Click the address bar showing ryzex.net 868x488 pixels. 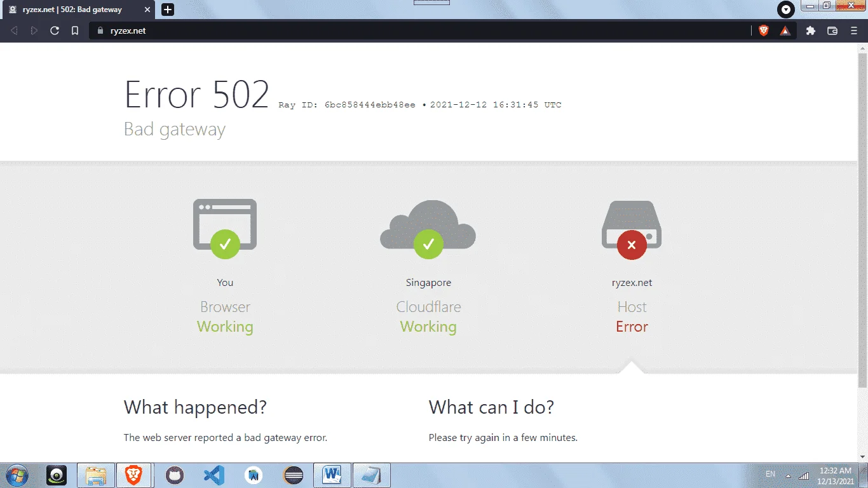421,30
